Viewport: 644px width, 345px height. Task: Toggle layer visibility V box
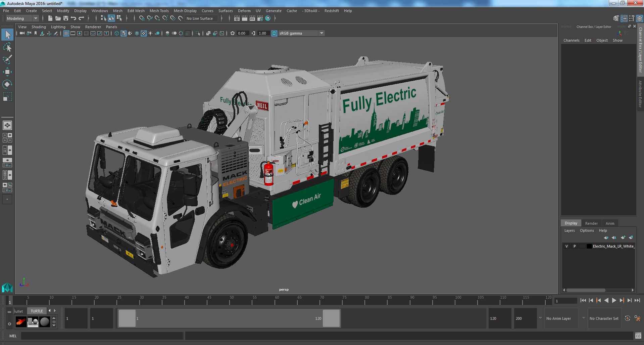(x=566, y=246)
